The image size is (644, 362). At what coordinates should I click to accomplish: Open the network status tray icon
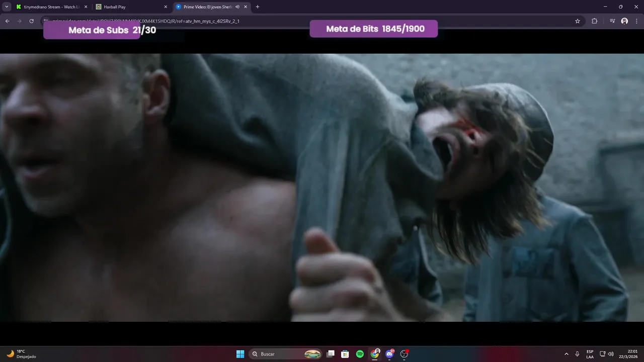603,354
